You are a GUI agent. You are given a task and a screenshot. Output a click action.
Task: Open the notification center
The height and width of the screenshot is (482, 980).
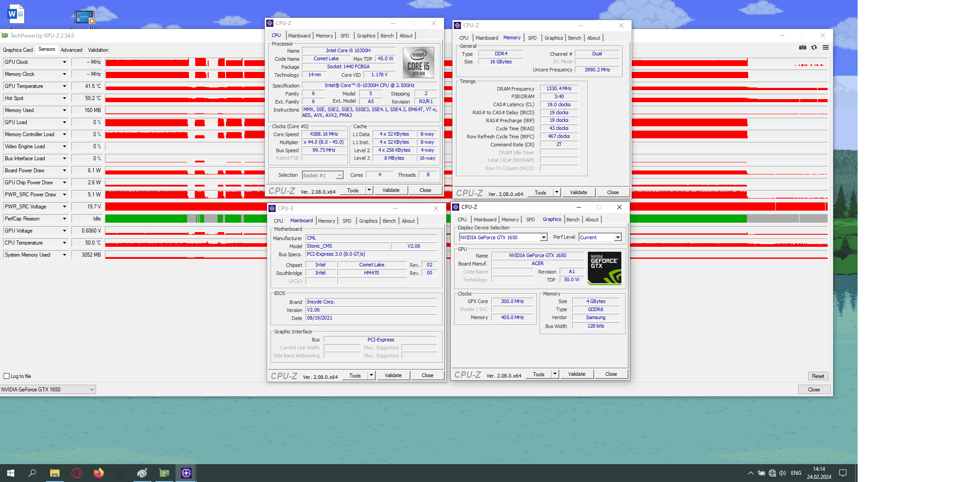[x=843, y=473]
